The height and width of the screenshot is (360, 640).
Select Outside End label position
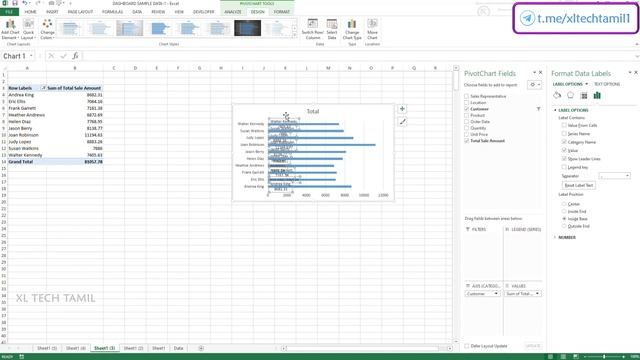pos(564,226)
